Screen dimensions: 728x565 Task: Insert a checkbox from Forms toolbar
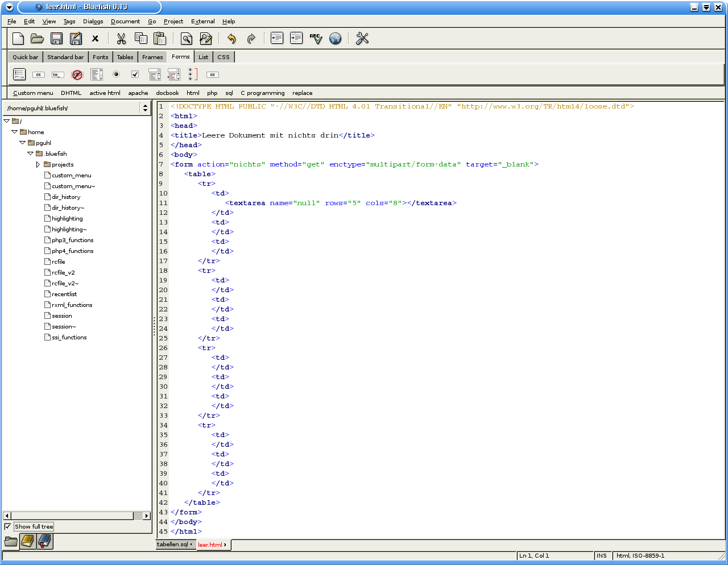[x=135, y=74]
